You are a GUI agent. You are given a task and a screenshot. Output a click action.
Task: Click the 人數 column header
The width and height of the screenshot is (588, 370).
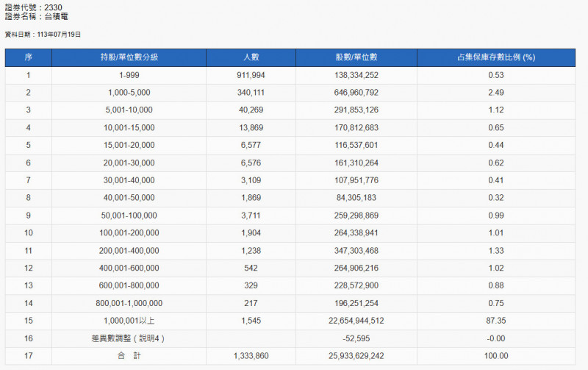coord(251,57)
